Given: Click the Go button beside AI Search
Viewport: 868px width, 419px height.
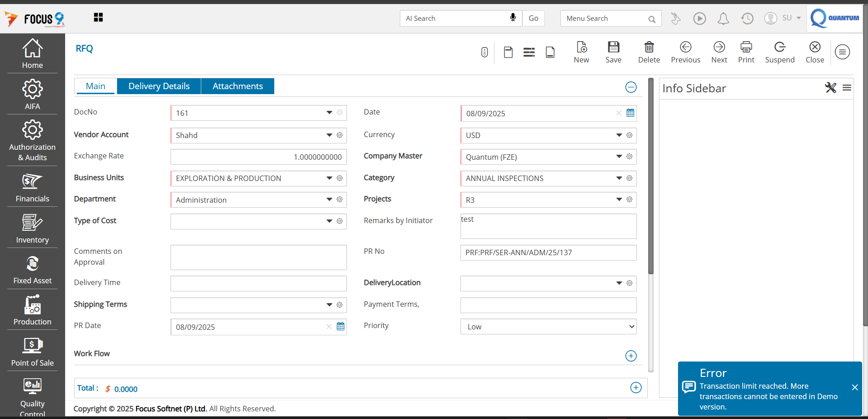Looking at the screenshot, I should pos(533,19).
